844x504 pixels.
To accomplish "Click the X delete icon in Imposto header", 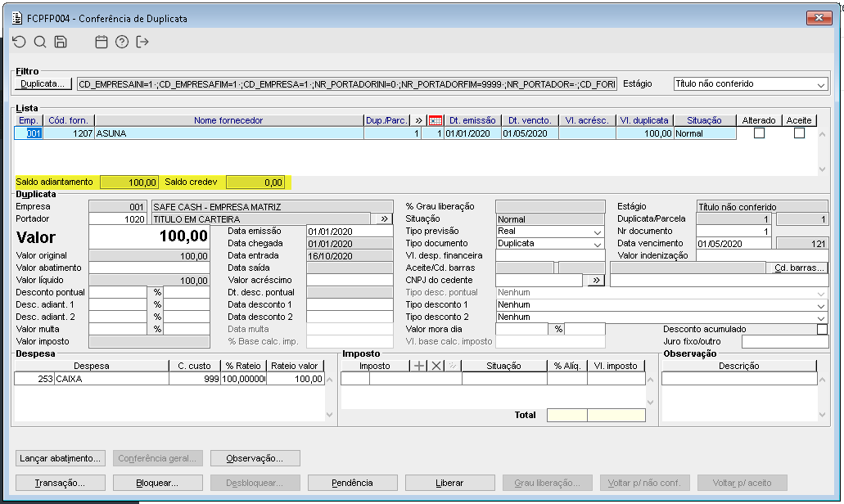I will pyautogui.click(x=436, y=366).
